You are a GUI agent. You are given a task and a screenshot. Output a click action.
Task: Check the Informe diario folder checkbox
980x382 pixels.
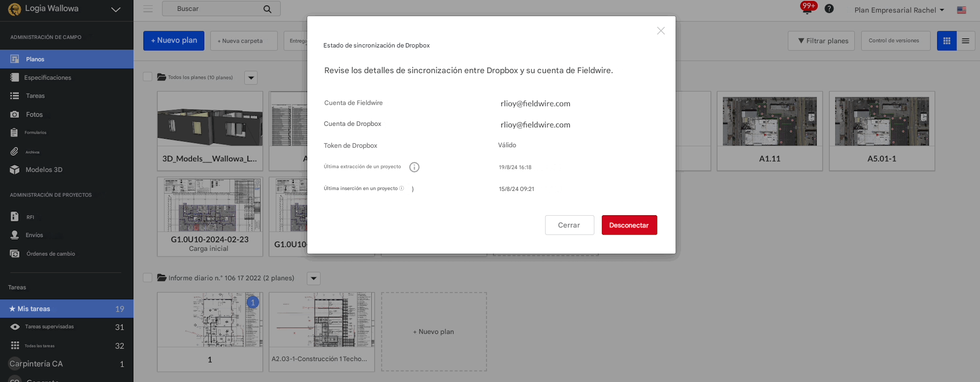tap(148, 277)
